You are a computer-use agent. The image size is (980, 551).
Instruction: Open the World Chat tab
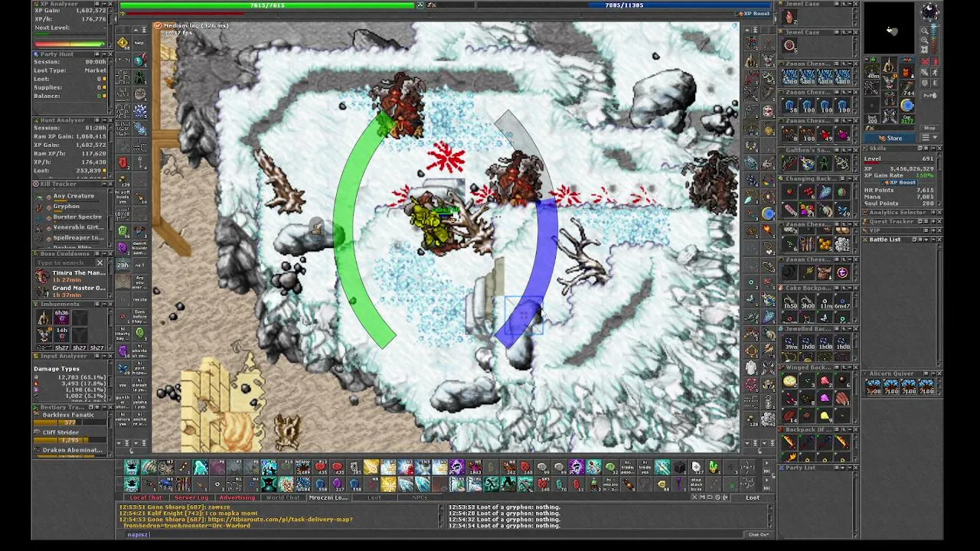coord(283,497)
